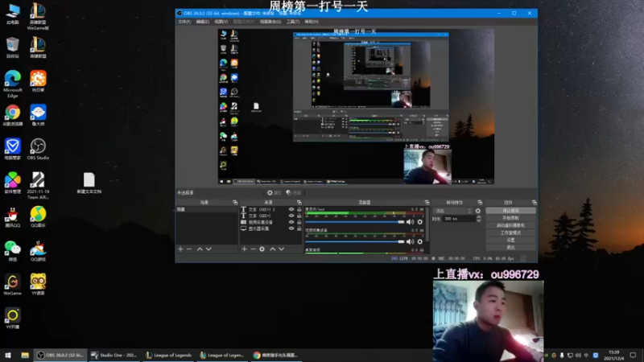Toggle visibility of display capture source
The height and width of the screenshot is (362, 644).
tap(291, 228)
